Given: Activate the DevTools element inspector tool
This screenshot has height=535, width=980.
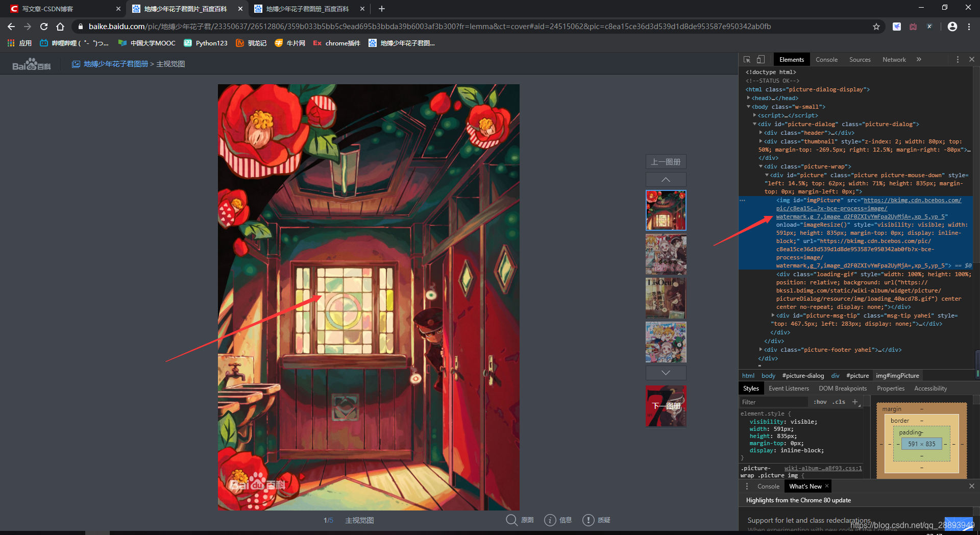Looking at the screenshot, I should coord(747,60).
